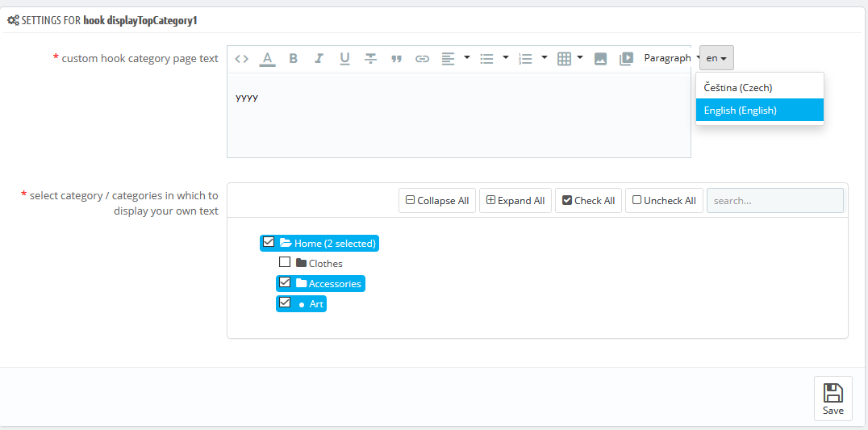868x430 pixels.
Task: Select Čeština (Czech) language
Action: 760,87
